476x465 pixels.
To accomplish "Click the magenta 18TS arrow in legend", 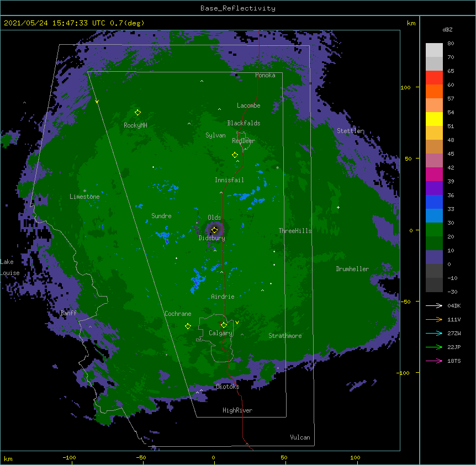I will click(x=434, y=361).
